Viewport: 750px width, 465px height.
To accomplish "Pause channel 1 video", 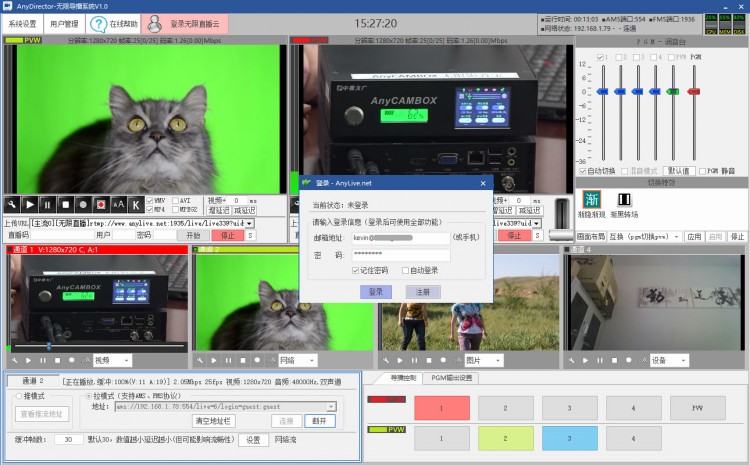I will click(43, 360).
